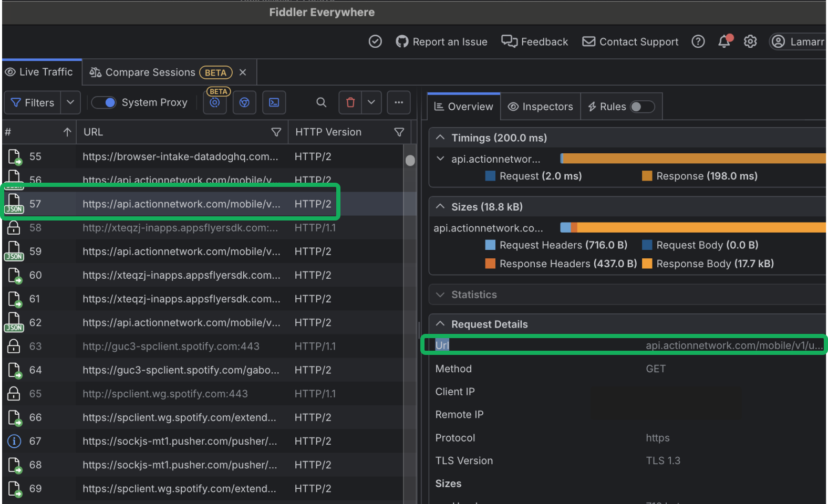Switch to the Inspectors tab
The image size is (828, 504).
(x=541, y=107)
